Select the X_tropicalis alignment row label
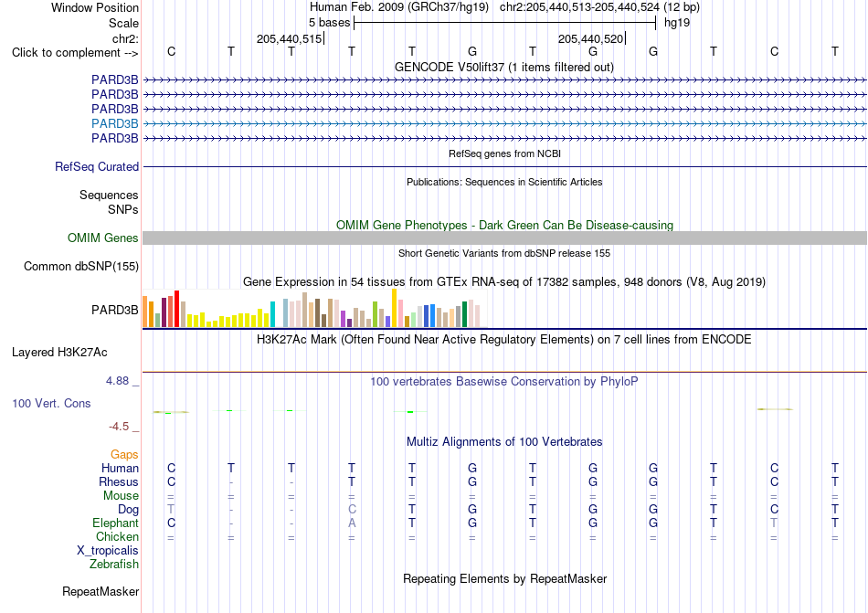868x613 pixels. tap(108, 551)
